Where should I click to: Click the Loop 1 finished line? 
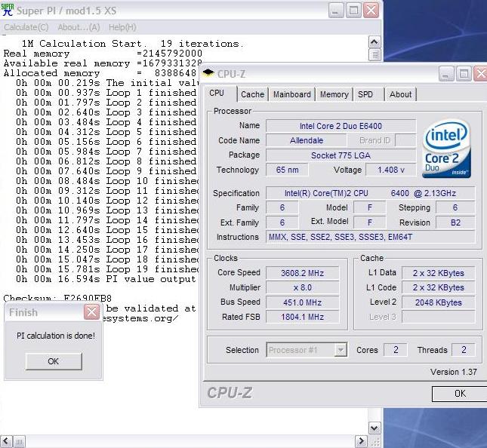coord(106,93)
